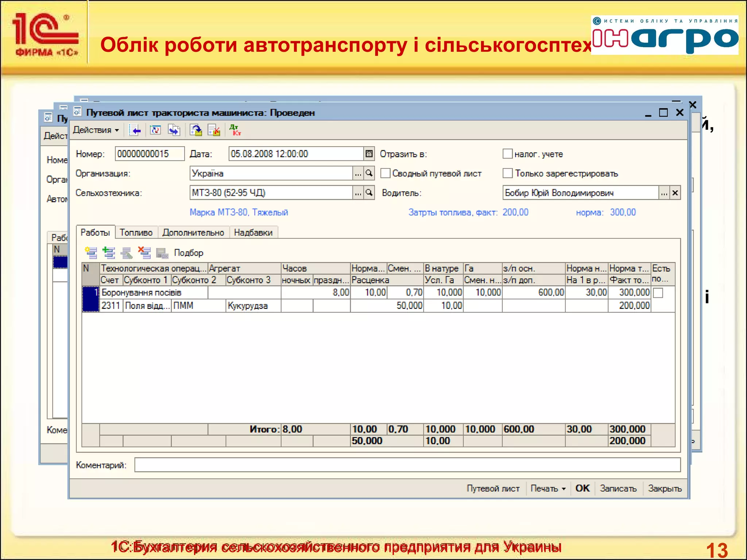
Task: Toggle the налог. учете checkbox
Action: tap(507, 154)
